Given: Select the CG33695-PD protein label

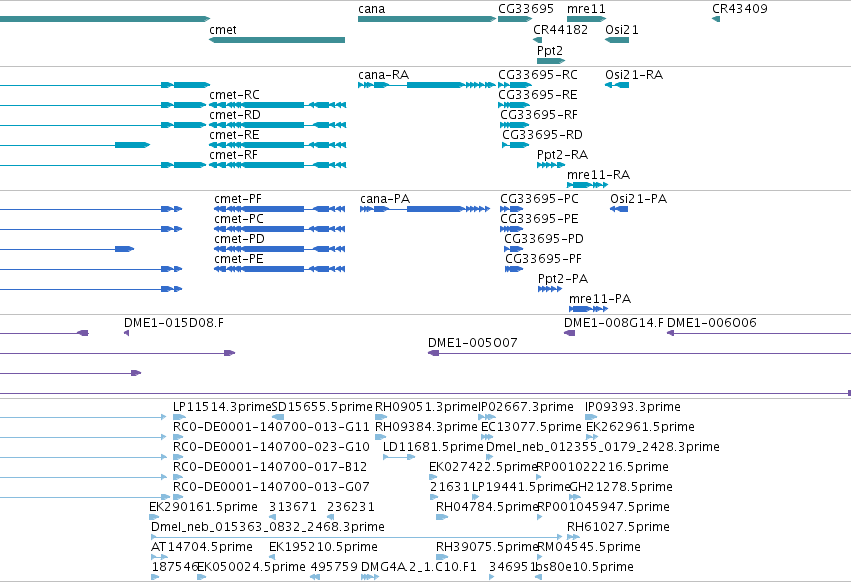Looking at the screenshot, I should pos(544,239).
